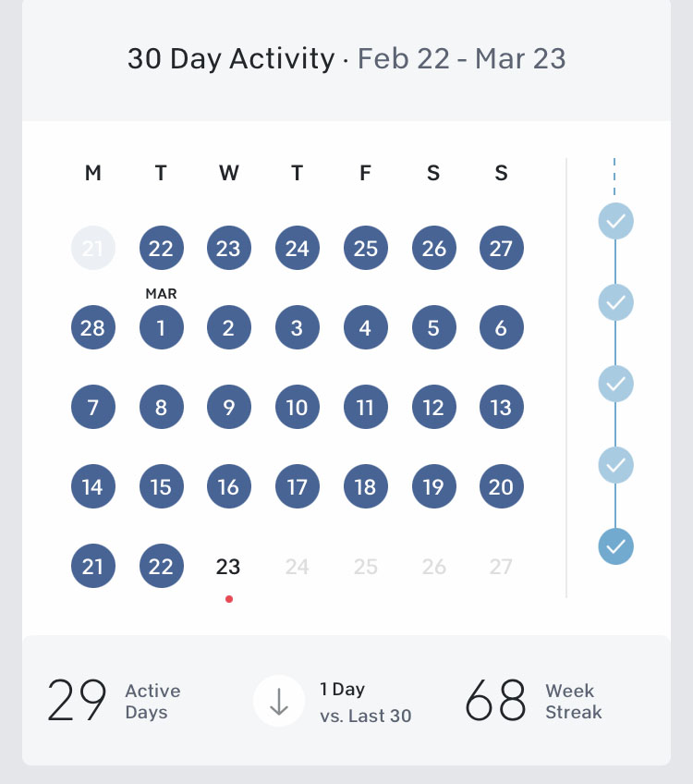Screen dimensions: 693x784
Task: Click the second week streak checkmark
Action: point(615,302)
